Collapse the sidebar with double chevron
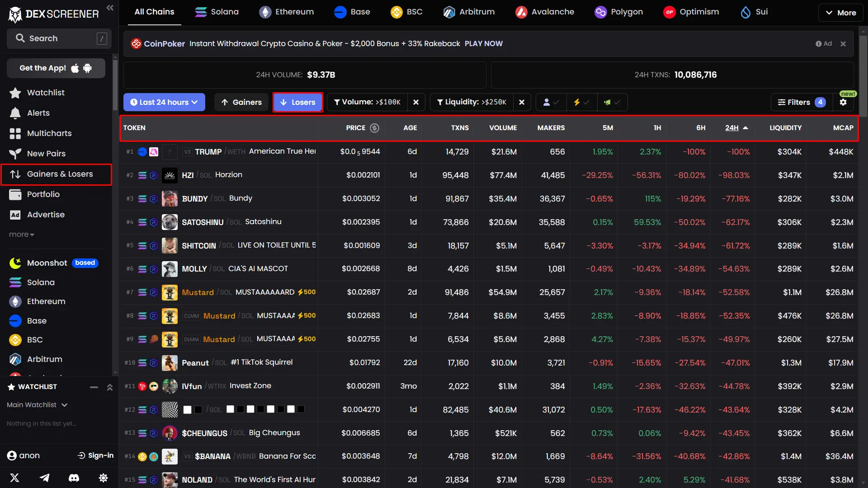The width and height of the screenshot is (868, 488). tap(110, 8)
